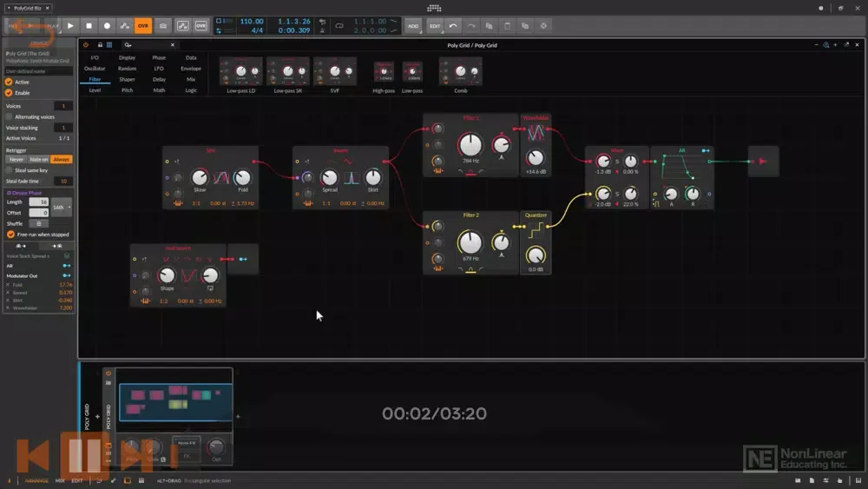Select the Filter module category
The width and height of the screenshot is (868, 489).
[95, 79]
